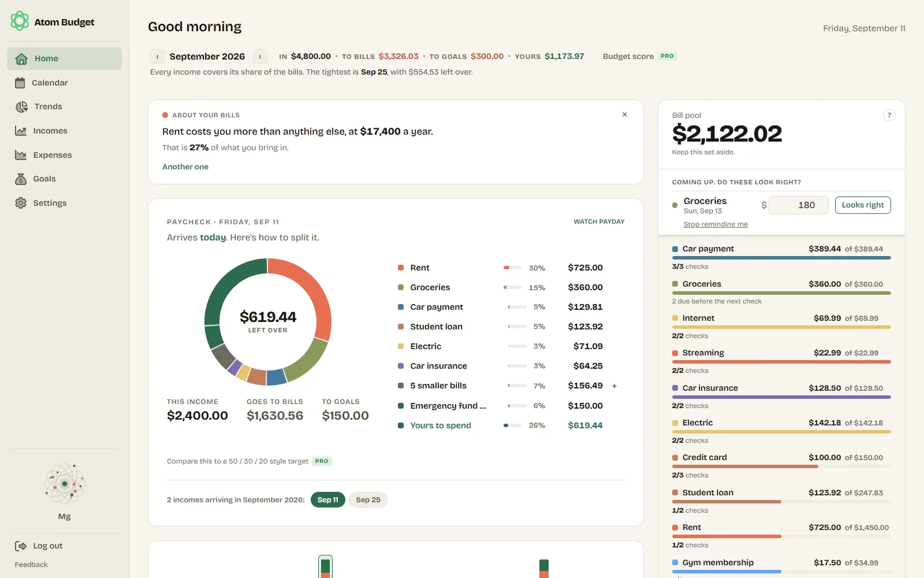Go to previous month with left chevron
The image size is (924, 578).
(158, 57)
